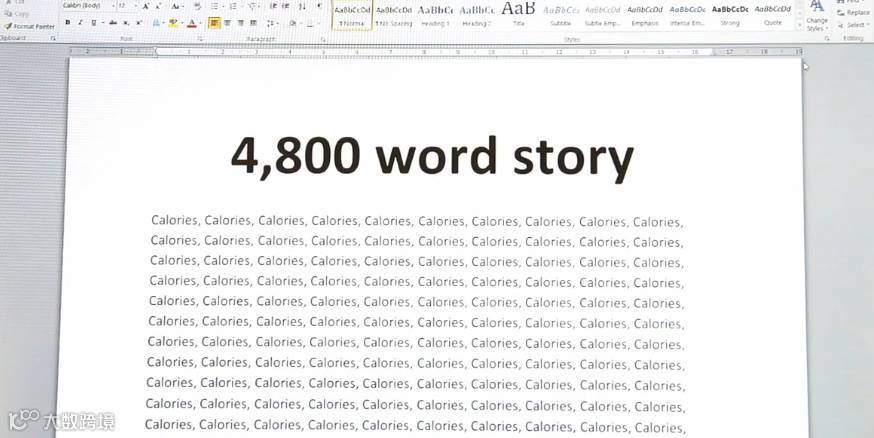
Task: Apply the Heading 2 style
Action: pos(477,15)
